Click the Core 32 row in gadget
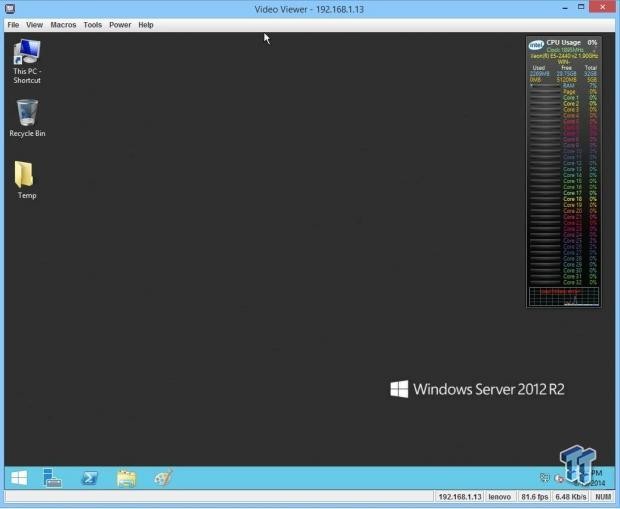This screenshot has width=620, height=509. [563, 282]
